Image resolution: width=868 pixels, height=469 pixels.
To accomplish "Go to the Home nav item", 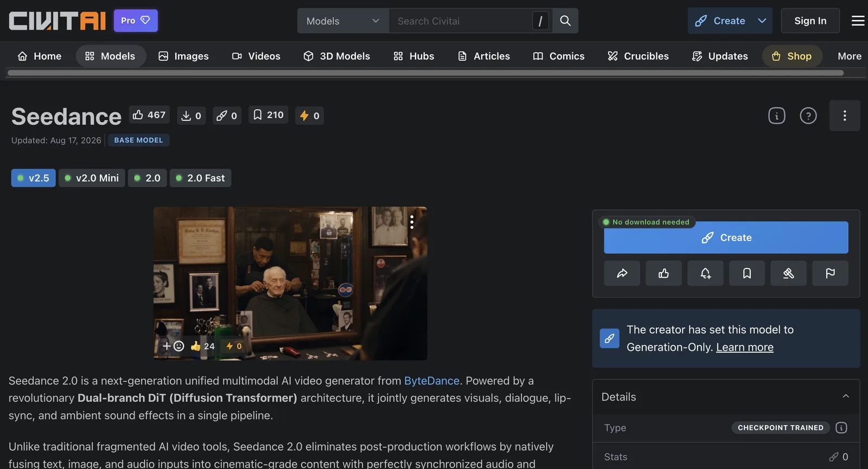I will pos(40,56).
